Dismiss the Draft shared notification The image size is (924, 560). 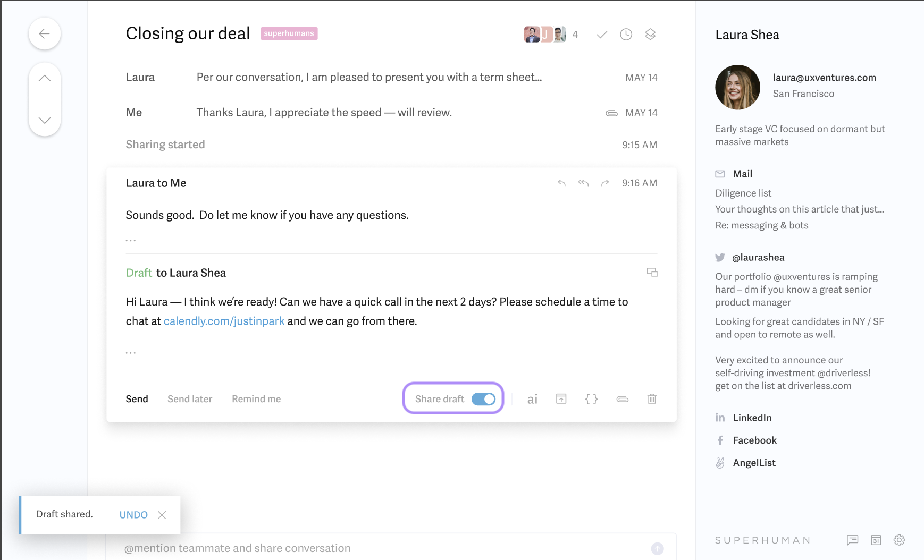tap(162, 515)
